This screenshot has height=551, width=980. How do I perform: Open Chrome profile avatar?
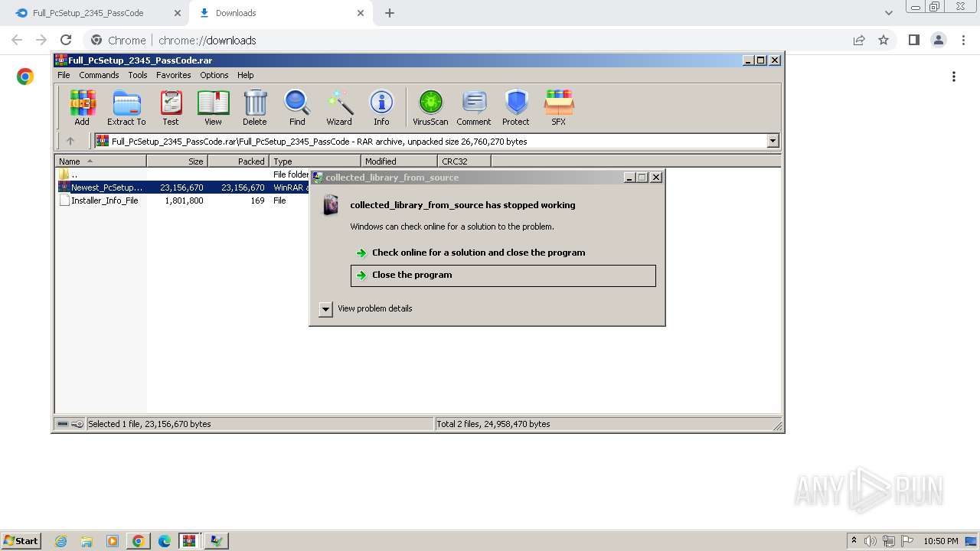(x=939, y=40)
